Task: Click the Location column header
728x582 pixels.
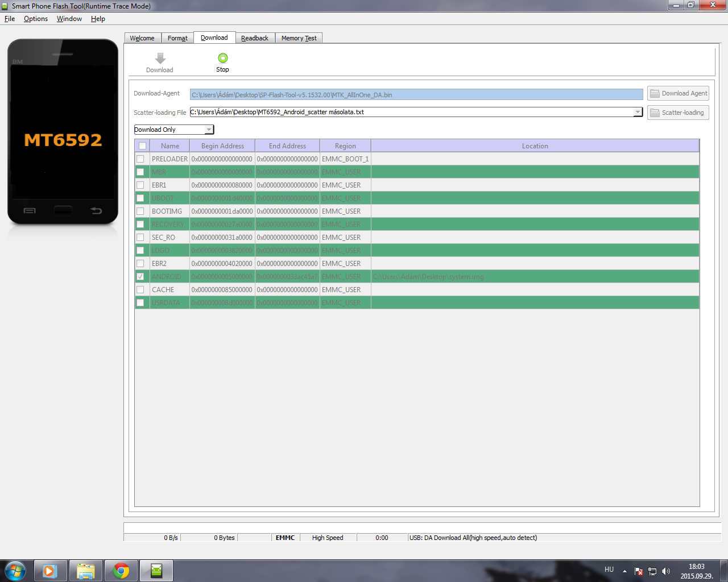Action: [x=535, y=146]
